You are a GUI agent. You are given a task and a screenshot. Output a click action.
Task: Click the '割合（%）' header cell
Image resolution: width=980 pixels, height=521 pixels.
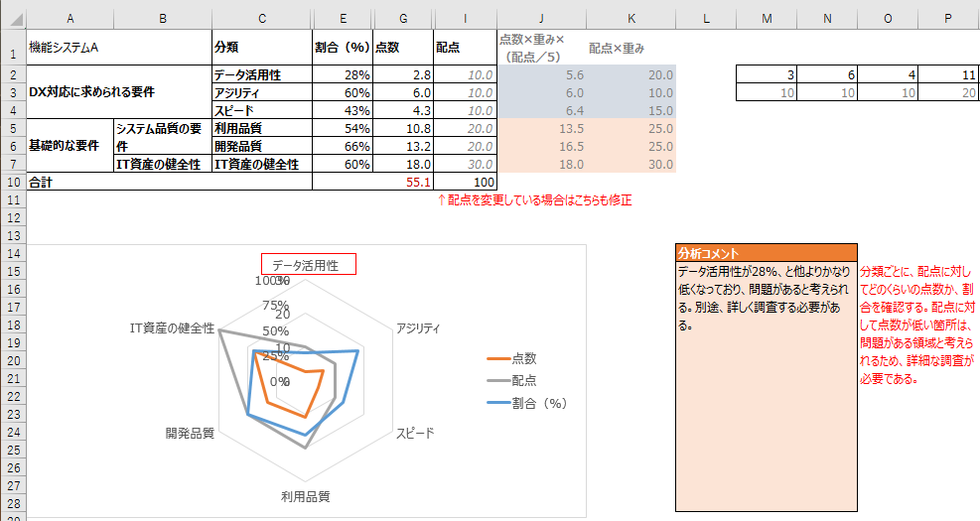343,47
